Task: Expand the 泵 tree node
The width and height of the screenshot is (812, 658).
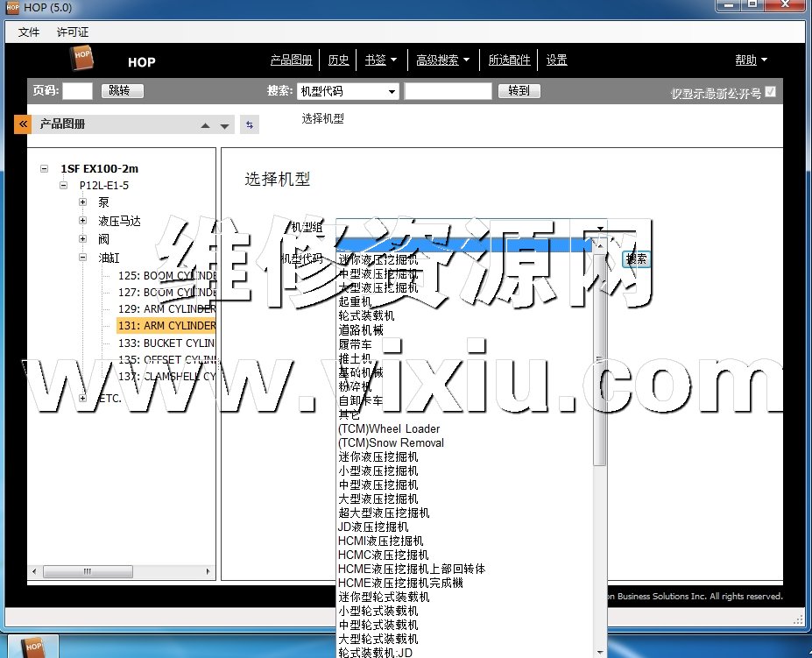Action: click(83, 202)
